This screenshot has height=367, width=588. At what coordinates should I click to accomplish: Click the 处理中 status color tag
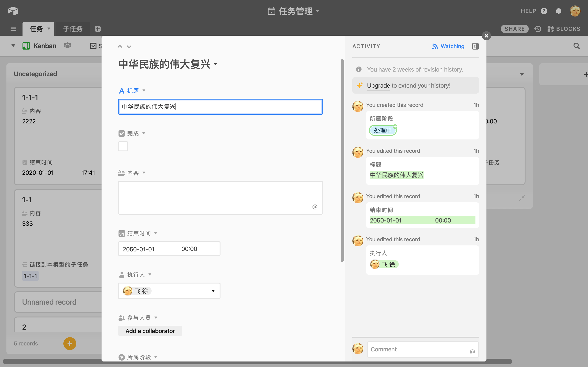(383, 130)
